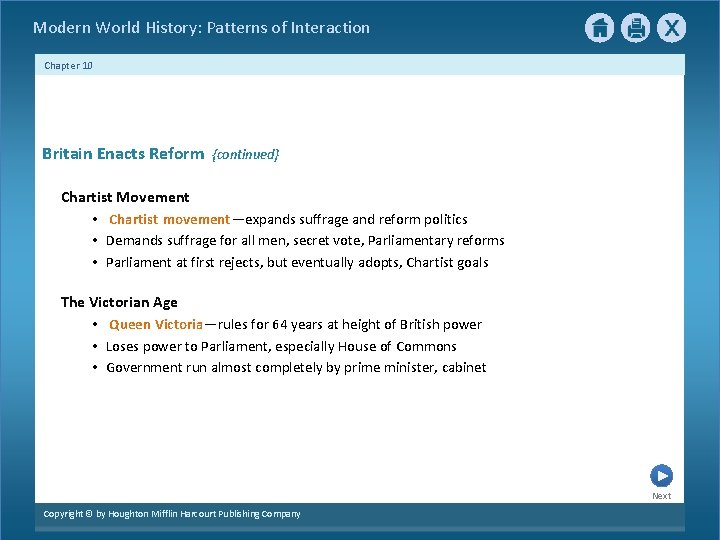720x540 pixels.
Task: Click the Houghton Mifflin copyright notice
Action: tap(172, 514)
